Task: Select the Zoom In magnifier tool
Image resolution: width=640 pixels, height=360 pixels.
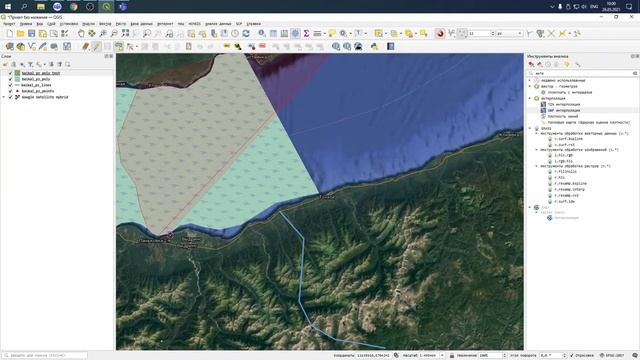Action: tap(103, 33)
